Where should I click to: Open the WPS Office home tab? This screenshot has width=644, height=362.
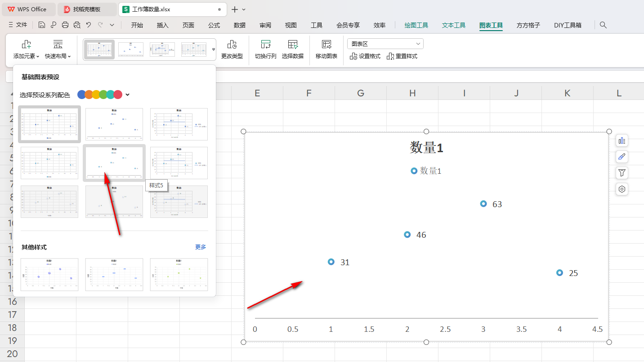coord(28,9)
